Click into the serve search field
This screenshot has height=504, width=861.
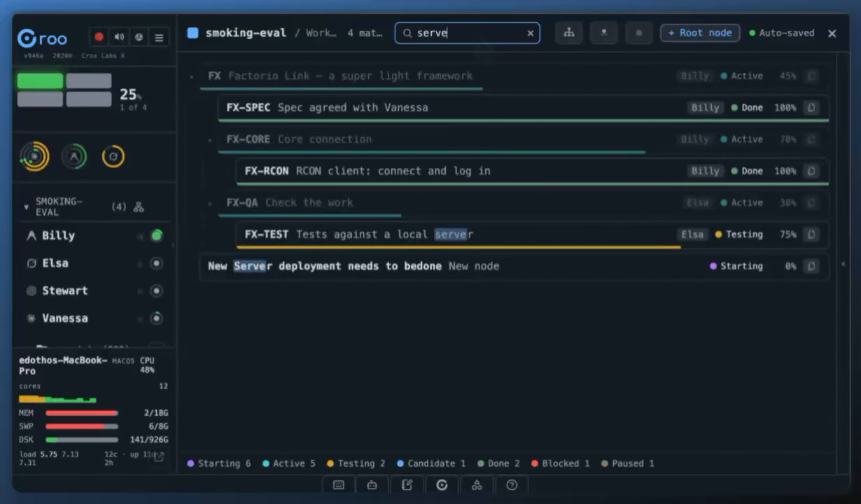pos(467,33)
